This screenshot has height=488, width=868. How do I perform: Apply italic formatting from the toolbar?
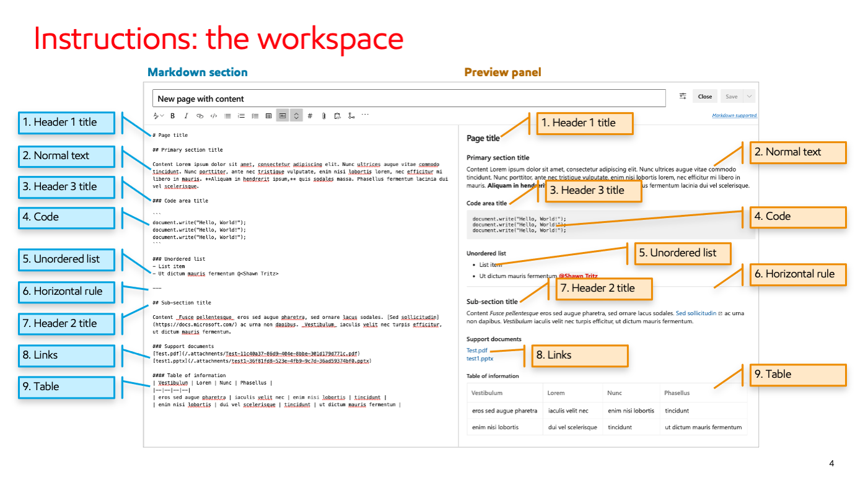click(x=185, y=116)
